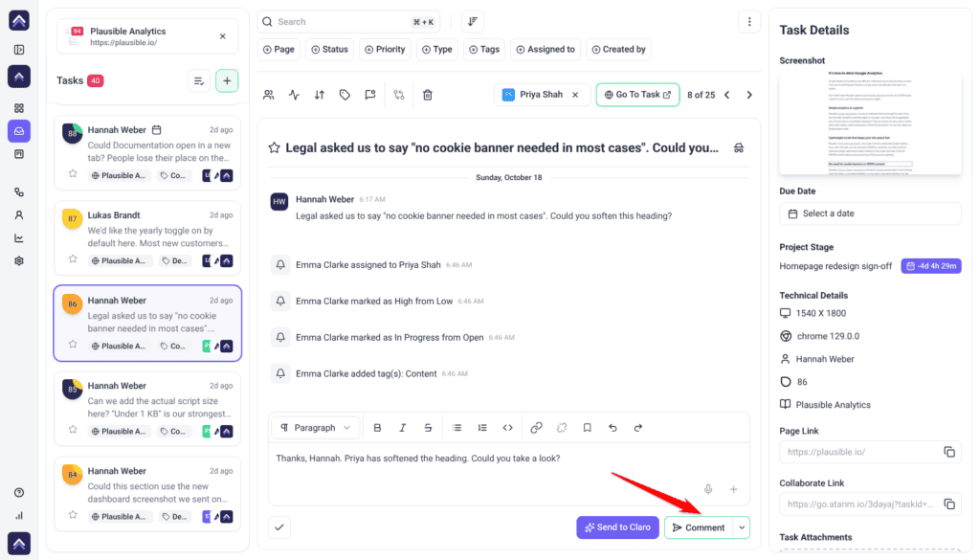The image size is (980, 560).
Task: Mark task complete with checkmark button
Action: [279, 527]
